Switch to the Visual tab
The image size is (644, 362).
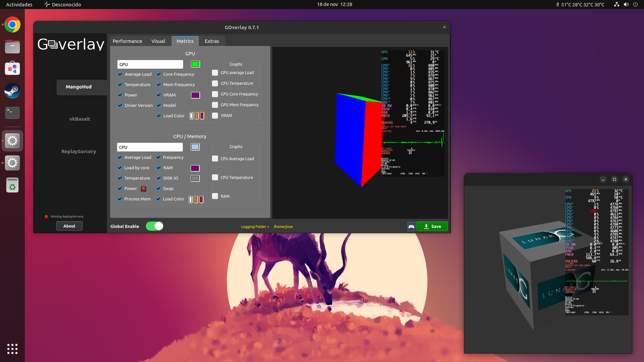point(158,41)
